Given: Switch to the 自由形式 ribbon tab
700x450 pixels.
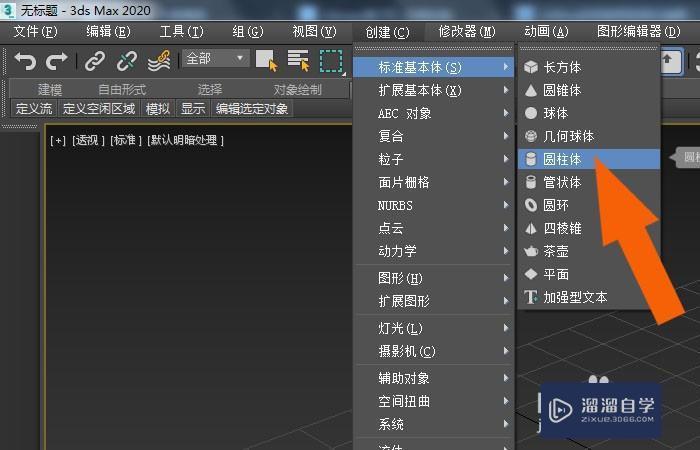Looking at the screenshot, I should (x=122, y=90).
